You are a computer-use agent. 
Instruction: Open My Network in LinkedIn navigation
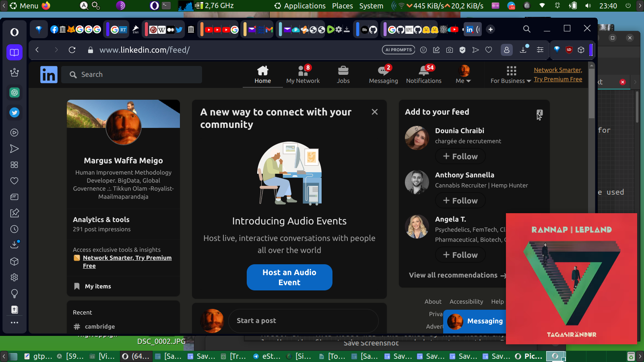click(303, 74)
